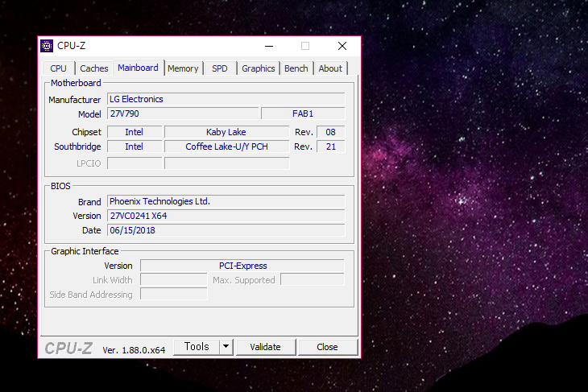588x392 pixels.
Task: Expand the Tools dropdown arrow
Action: [x=226, y=347]
